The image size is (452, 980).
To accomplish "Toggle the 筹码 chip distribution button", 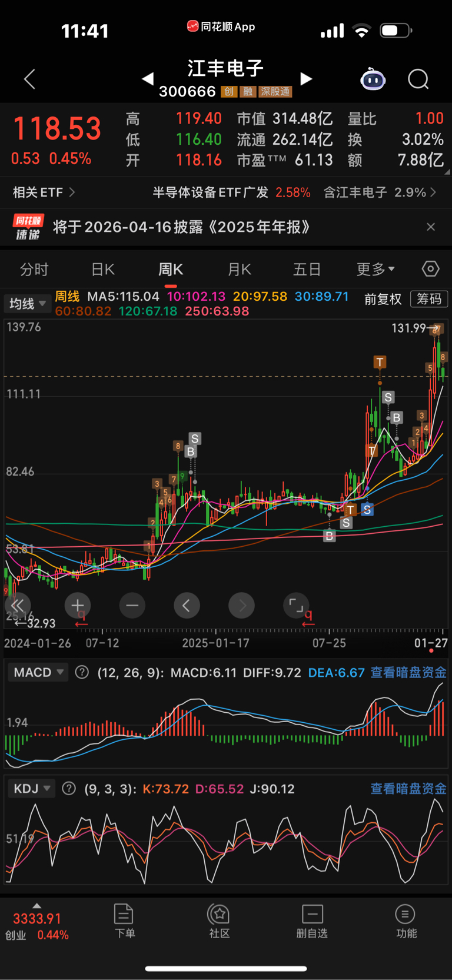I will click(x=429, y=299).
